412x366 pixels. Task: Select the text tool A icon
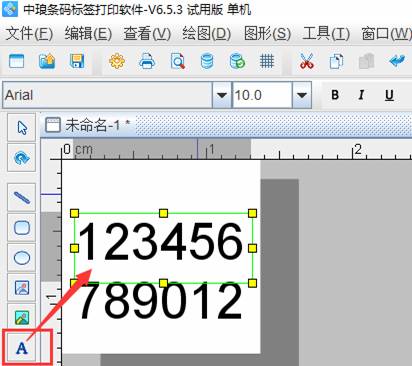tap(22, 348)
